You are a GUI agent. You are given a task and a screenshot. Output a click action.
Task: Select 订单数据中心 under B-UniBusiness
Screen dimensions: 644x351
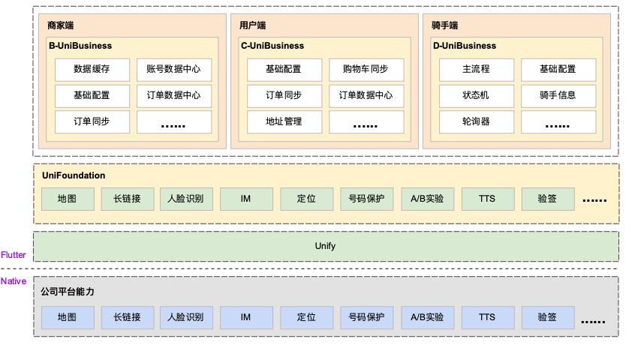tap(173, 96)
